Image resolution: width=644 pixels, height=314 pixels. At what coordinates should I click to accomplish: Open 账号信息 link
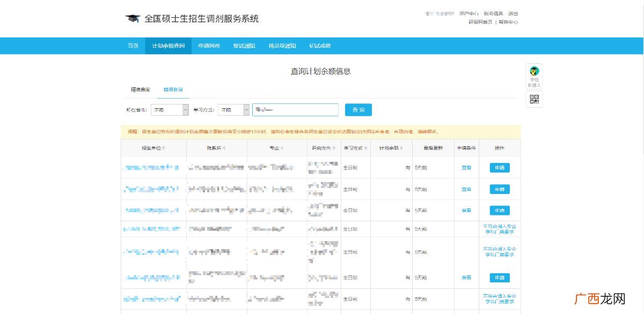point(493,13)
